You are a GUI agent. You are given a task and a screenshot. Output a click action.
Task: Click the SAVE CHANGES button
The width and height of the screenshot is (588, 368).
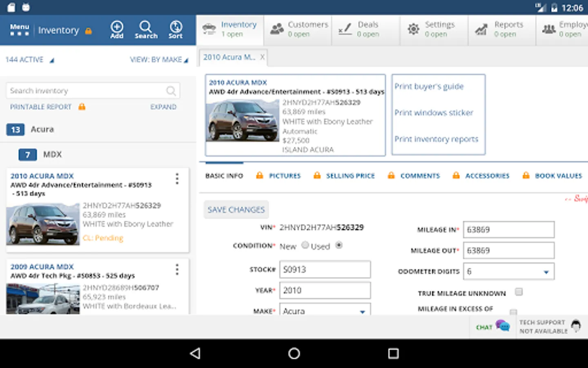[x=236, y=210]
